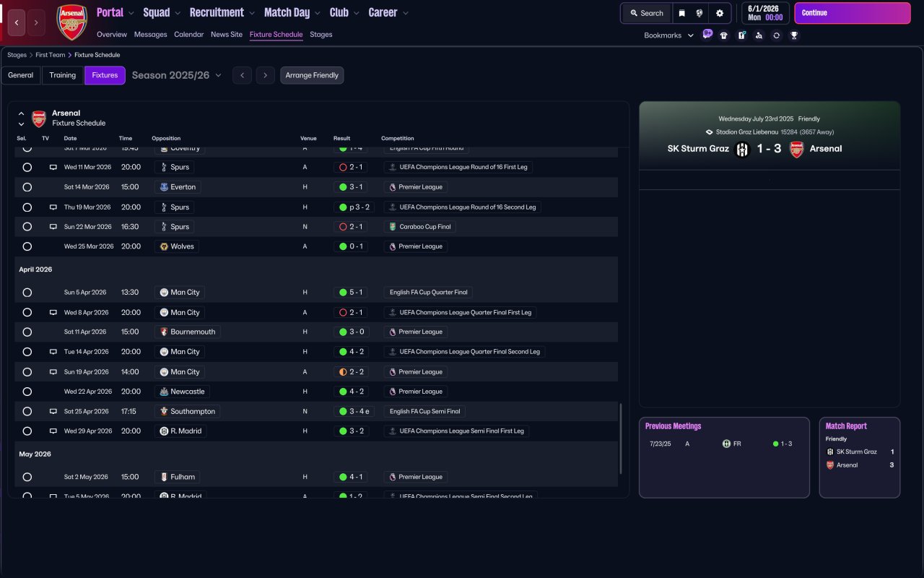Open the settings gear in top bar

(x=720, y=13)
